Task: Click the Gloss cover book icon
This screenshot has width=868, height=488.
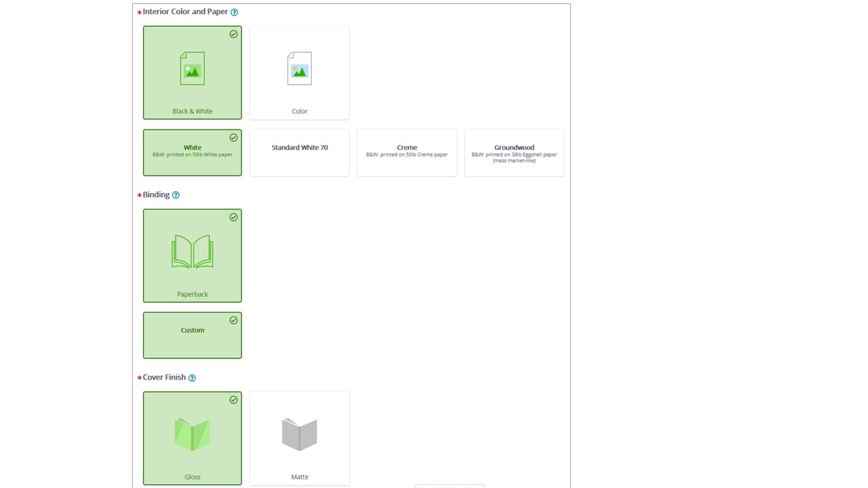Action: 192,434
